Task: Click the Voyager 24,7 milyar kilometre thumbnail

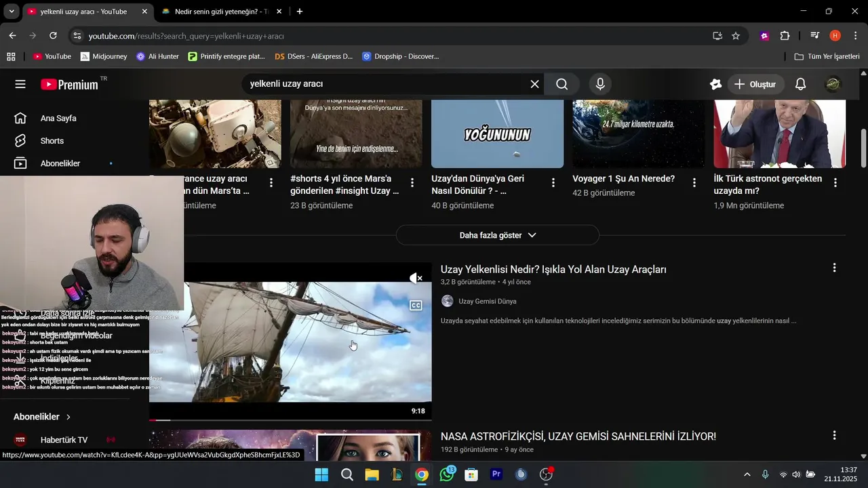Action: pos(638,134)
